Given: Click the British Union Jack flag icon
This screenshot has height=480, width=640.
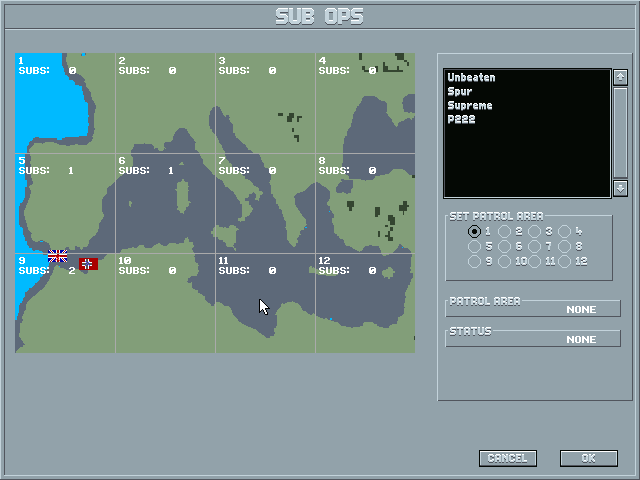Looking at the screenshot, I should click(x=58, y=256).
